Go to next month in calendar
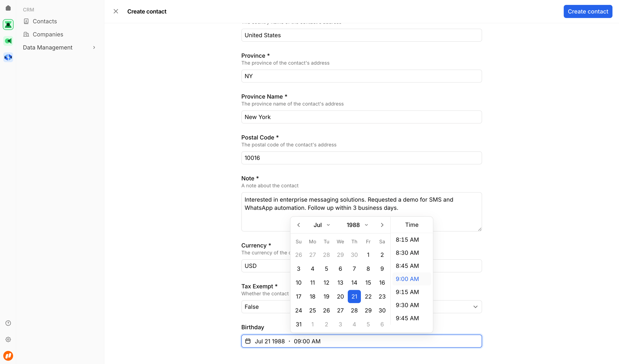This screenshot has height=364, width=619. coord(382,225)
